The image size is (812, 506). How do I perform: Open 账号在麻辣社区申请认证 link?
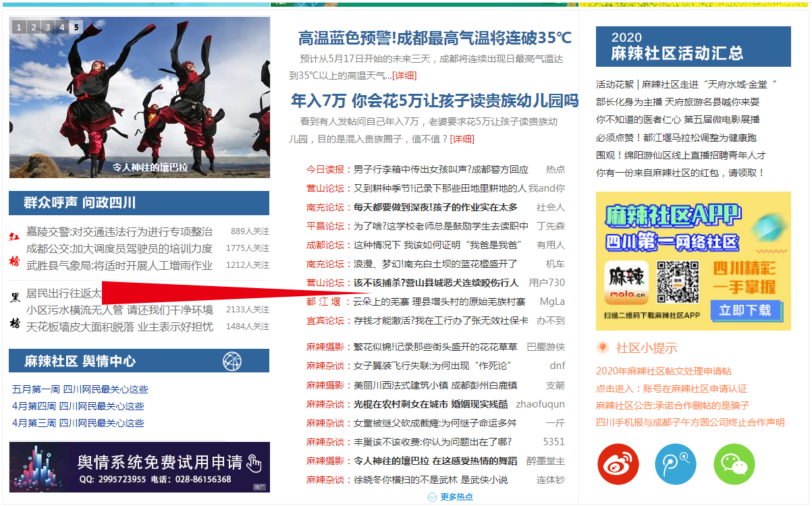[672, 389]
